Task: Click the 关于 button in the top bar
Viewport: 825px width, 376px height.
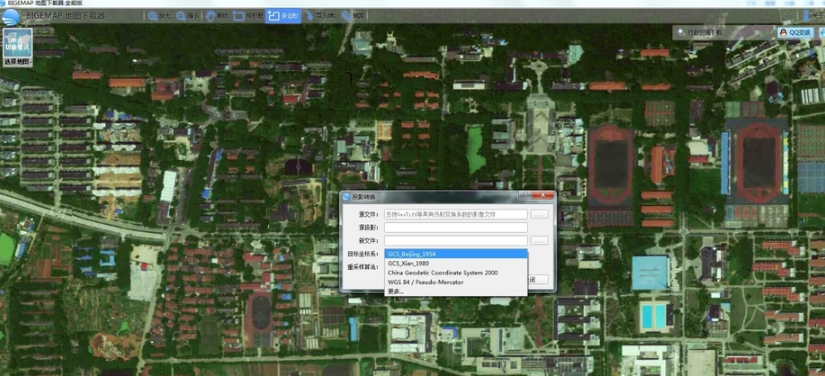Action: [x=813, y=16]
